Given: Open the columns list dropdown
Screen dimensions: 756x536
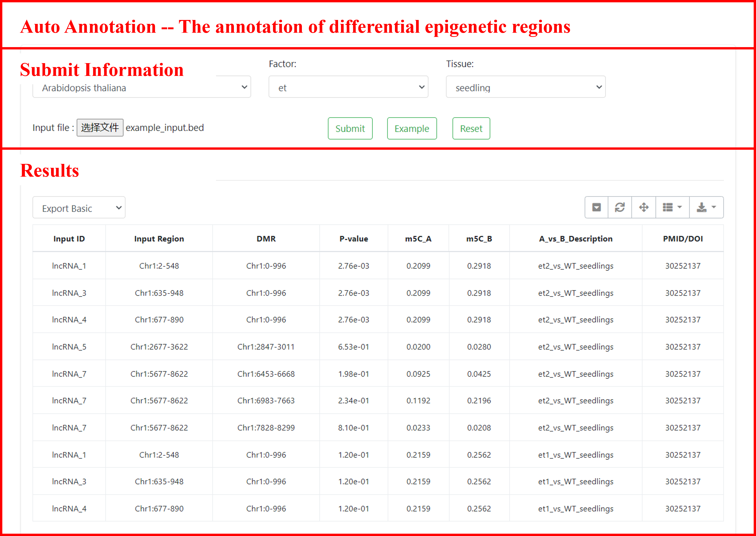Looking at the screenshot, I should pos(672,207).
